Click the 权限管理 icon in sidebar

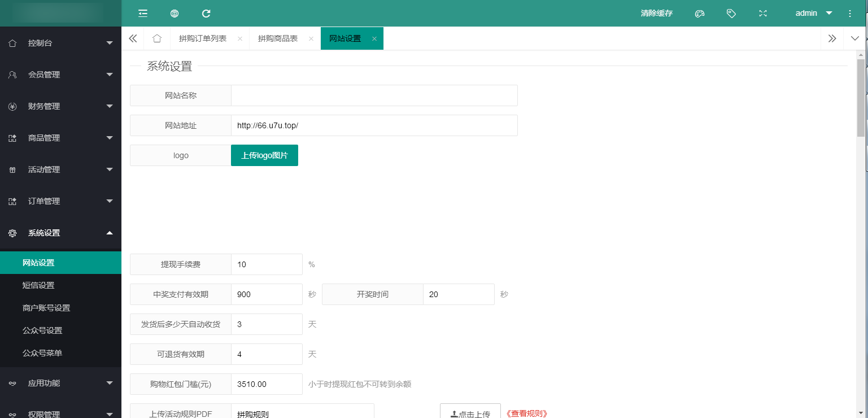12,414
